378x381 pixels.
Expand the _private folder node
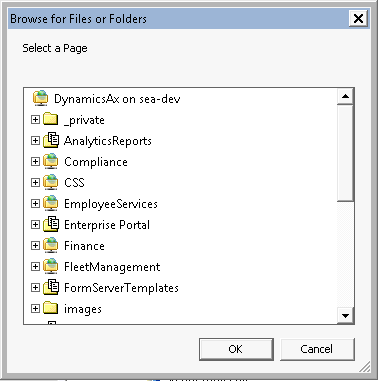(x=35, y=119)
